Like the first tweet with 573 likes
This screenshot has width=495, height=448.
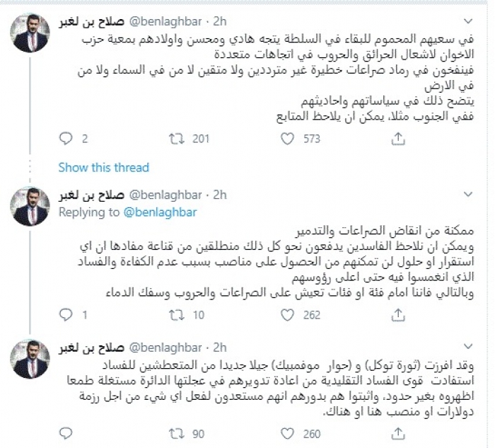[287, 139]
